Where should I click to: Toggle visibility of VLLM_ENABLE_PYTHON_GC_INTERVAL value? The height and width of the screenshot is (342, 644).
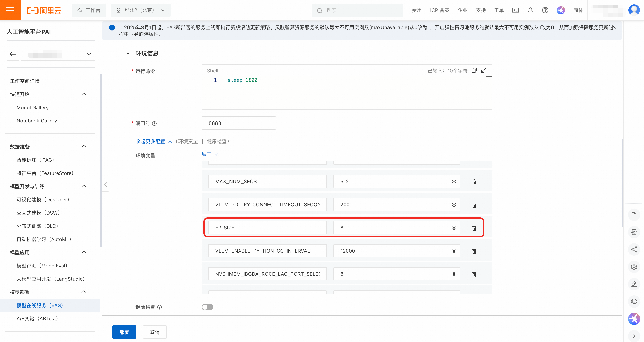[454, 251]
